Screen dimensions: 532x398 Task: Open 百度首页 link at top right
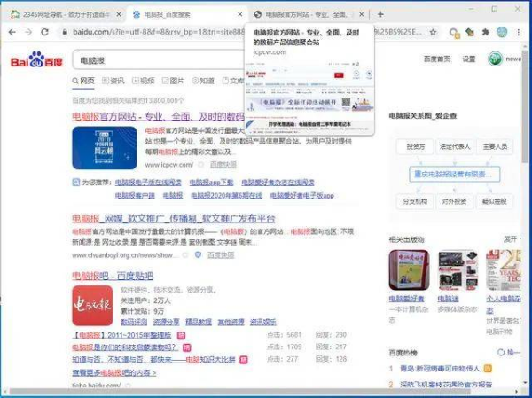(x=436, y=59)
